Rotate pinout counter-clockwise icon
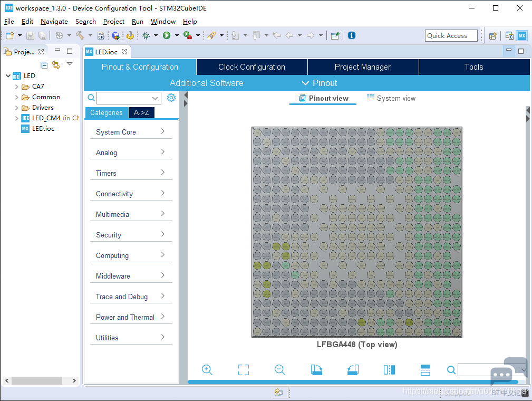 pyautogui.click(x=353, y=370)
